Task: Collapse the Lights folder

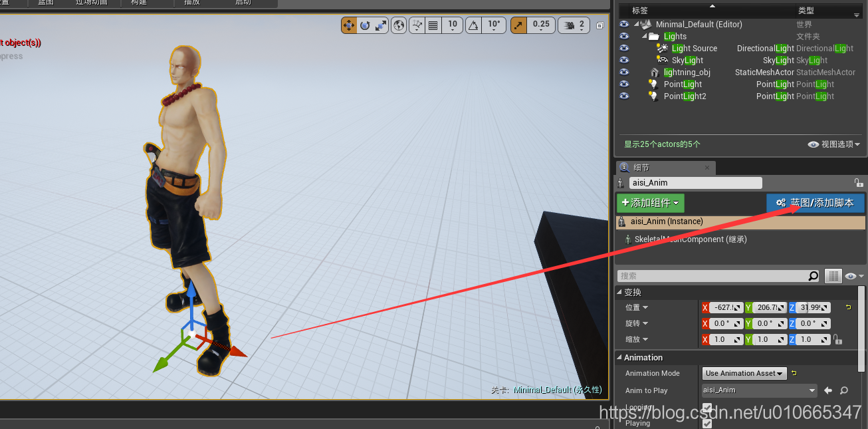Action: (645, 36)
